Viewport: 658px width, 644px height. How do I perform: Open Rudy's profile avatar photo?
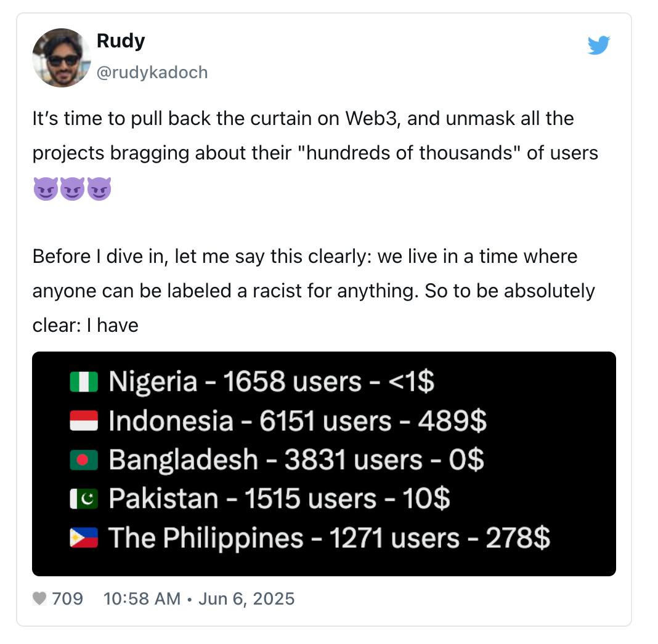(62, 58)
